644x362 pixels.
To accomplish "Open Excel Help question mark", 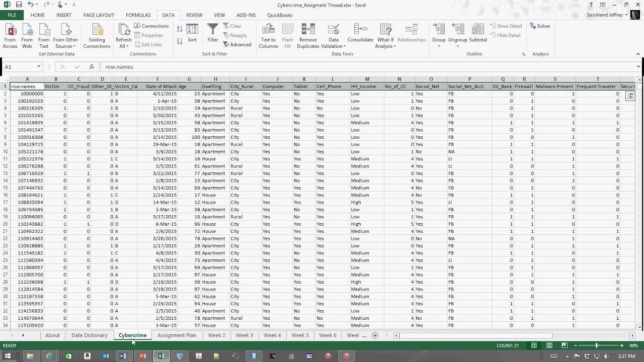I will pos(591,5).
